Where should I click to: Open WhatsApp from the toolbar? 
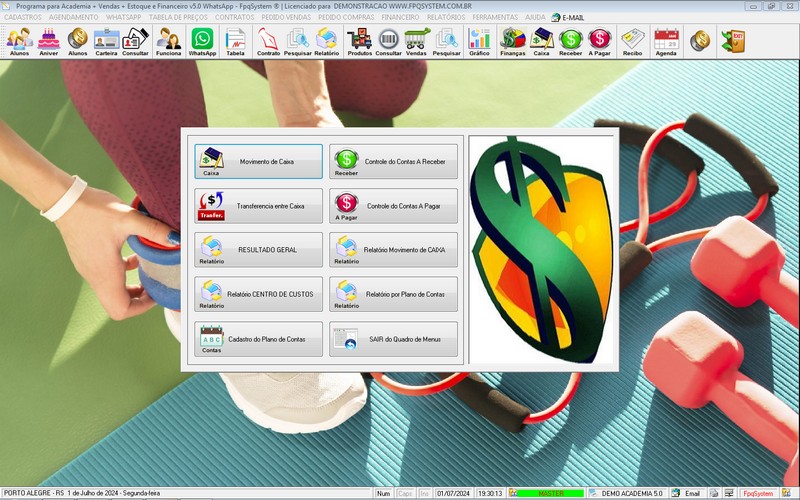pos(202,41)
